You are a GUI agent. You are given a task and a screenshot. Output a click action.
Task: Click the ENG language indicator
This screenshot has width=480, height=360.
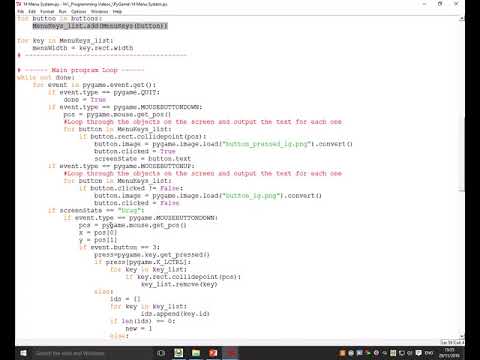tap(429, 353)
